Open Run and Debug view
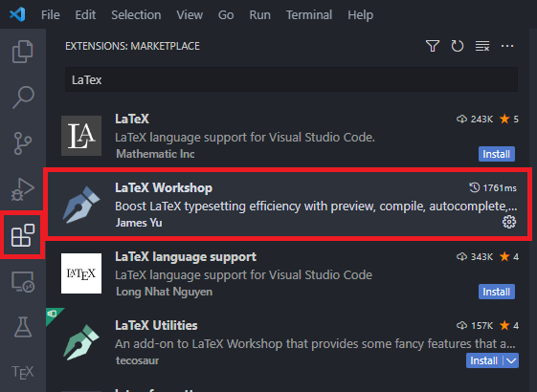Viewport: 537px width, 392px height. point(23,189)
